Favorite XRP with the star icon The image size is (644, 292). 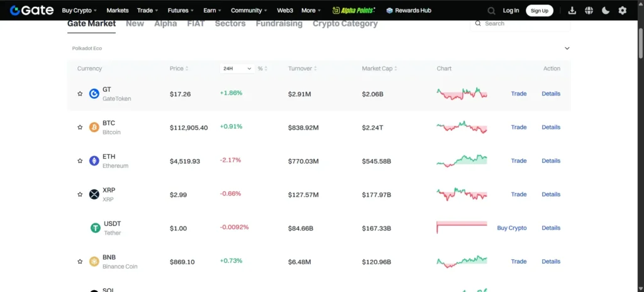coord(80,194)
